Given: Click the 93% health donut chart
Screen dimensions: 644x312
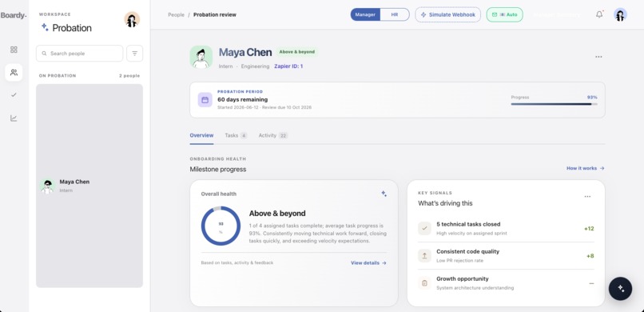Looking at the screenshot, I should [x=221, y=226].
